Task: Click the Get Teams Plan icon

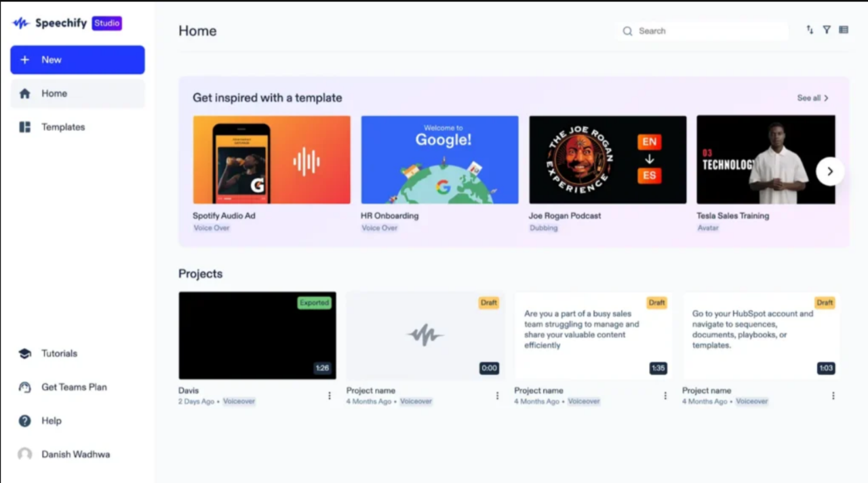Action: pos(25,387)
